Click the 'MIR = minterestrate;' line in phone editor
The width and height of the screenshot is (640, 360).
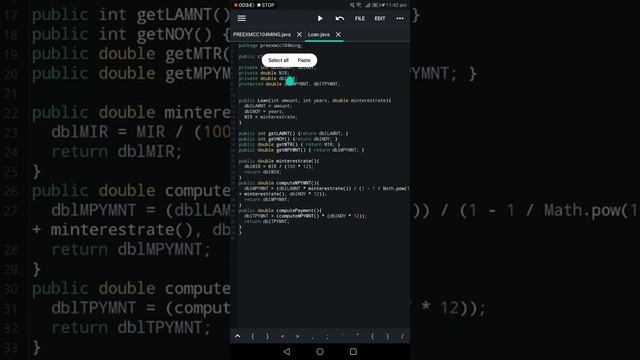[271, 117]
